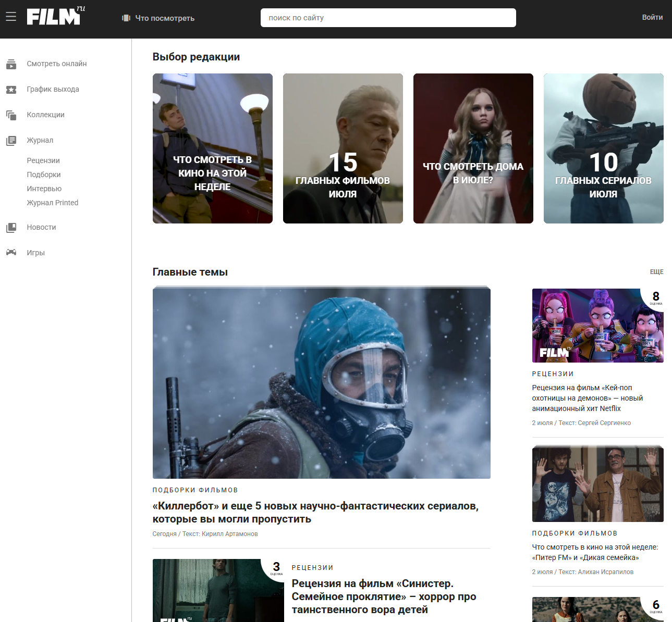672x622 pixels.
Task: Click the film reel icon beside Что посмотреть
Action: coord(126,18)
